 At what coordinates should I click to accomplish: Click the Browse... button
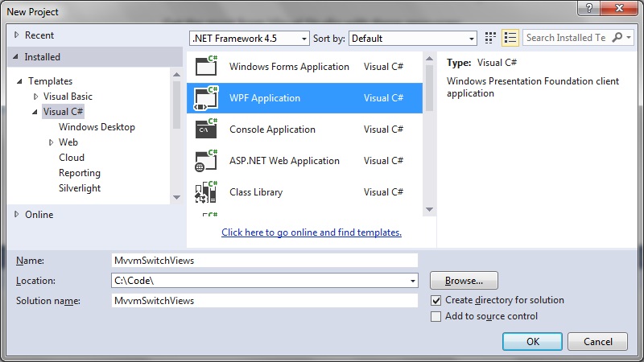click(464, 281)
